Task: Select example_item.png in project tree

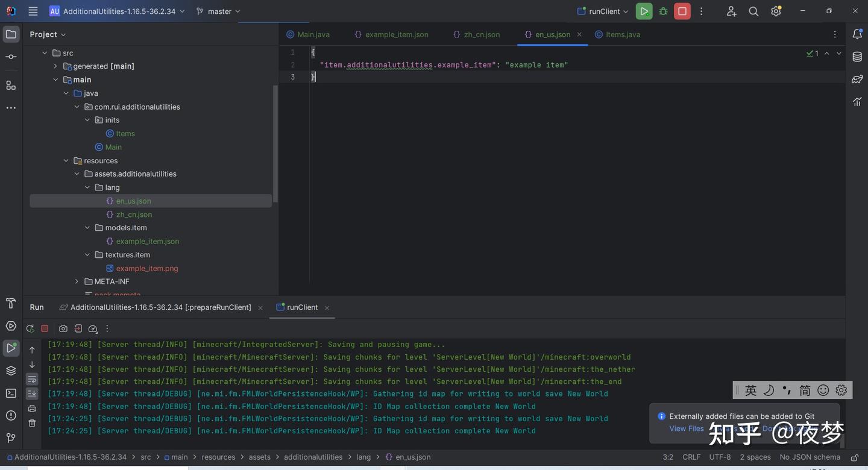Action: click(146, 268)
